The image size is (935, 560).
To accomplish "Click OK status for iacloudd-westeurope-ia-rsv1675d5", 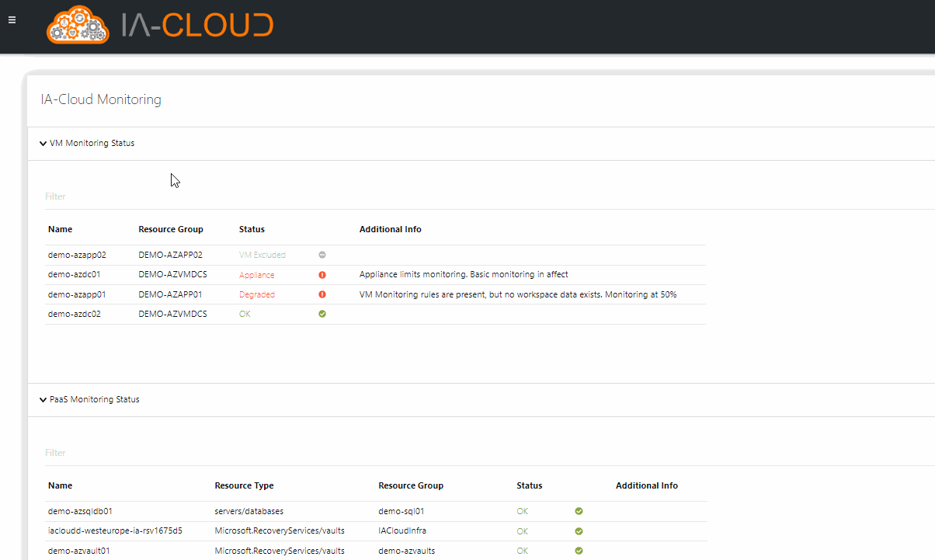I will (522, 531).
